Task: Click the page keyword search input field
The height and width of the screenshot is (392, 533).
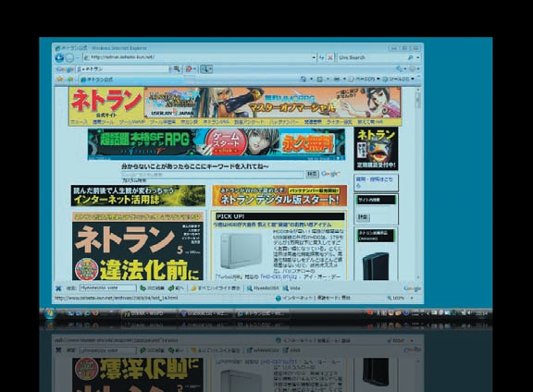Action: [213, 174]
